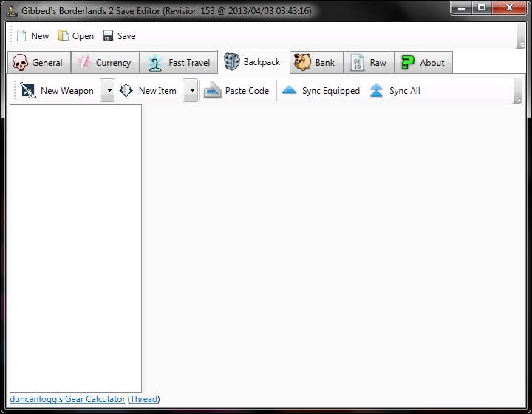Open backpack toolbar overflow arrow
This screenshot has height=414, width=532.
(517, 91)
